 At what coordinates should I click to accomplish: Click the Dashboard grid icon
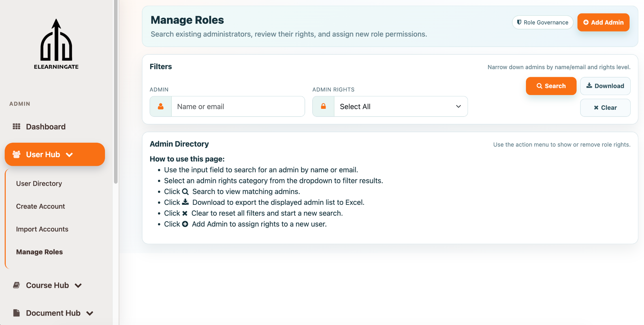(x=16, y=127)
